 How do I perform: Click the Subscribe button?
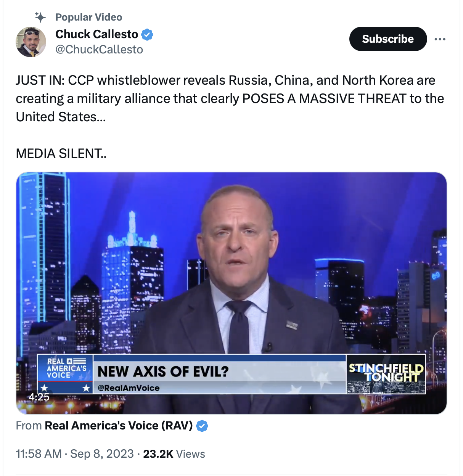[x=388, y=39]
